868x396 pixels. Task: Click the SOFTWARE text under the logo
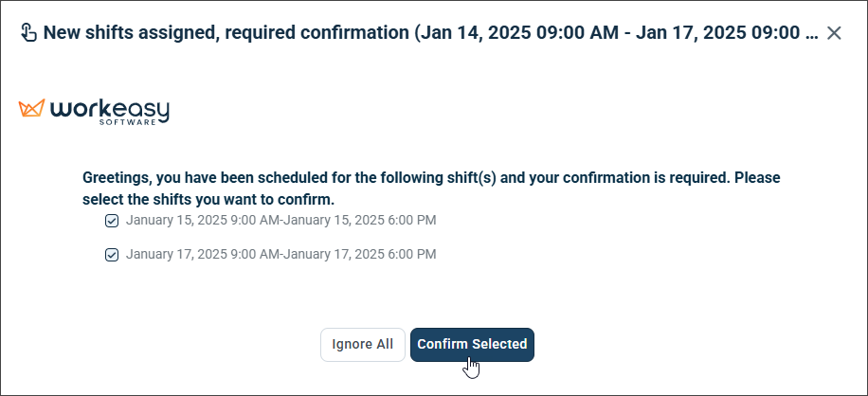(127, 122)
